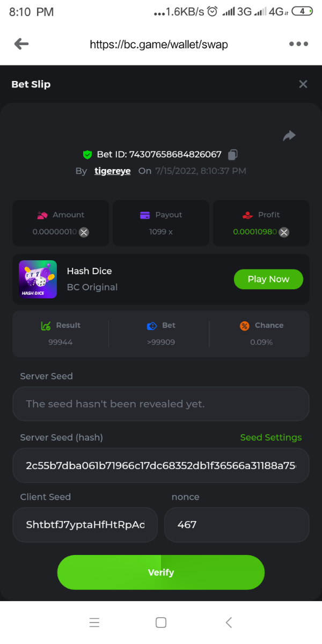The width and height of the screenshot is (322, 644).
Task: Tap the Profit hand icon
Action: click(x=247, y=215)
